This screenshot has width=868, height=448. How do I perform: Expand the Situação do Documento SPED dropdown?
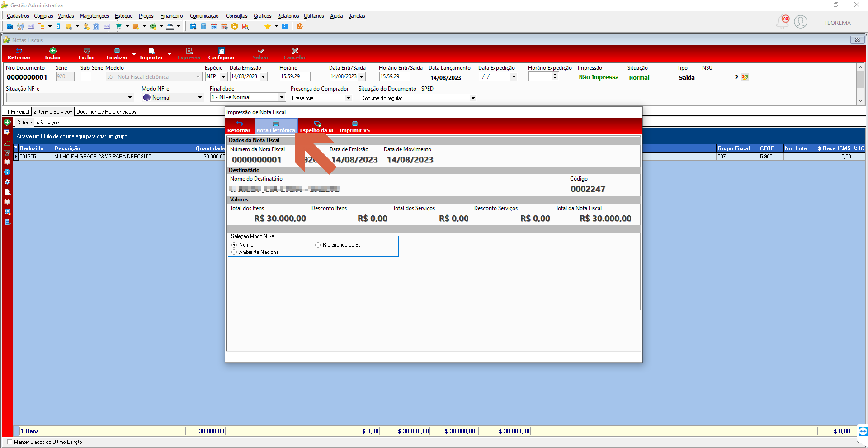(x=473, y=98)
